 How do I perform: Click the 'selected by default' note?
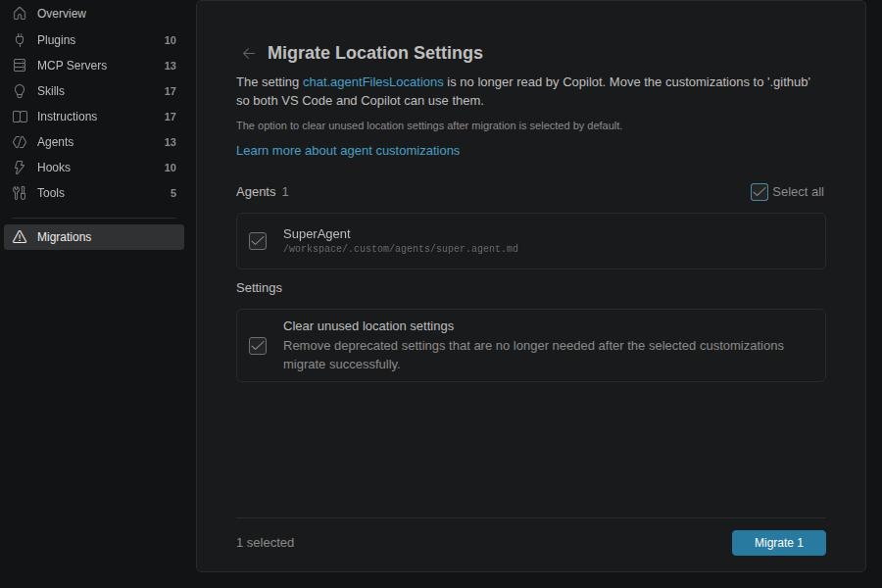pos(429,126)
